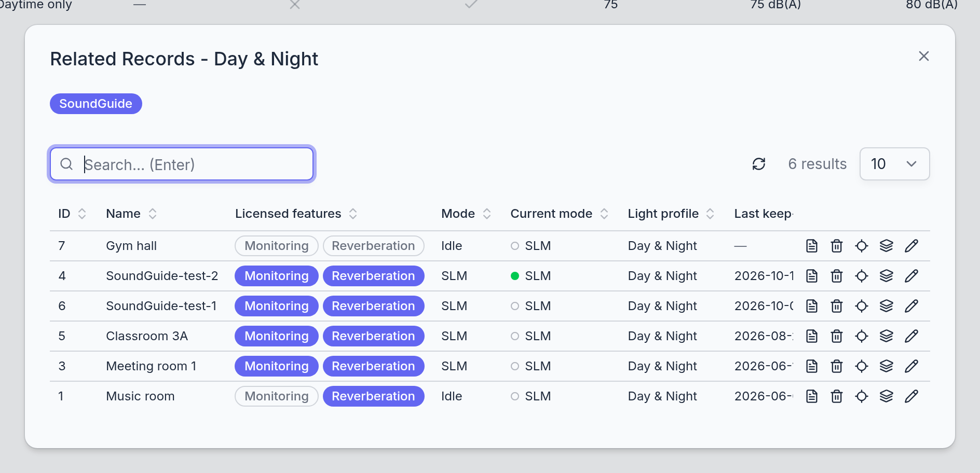Refresh the related records list
This screenshot has height=473, width=980.
(759, 164)
